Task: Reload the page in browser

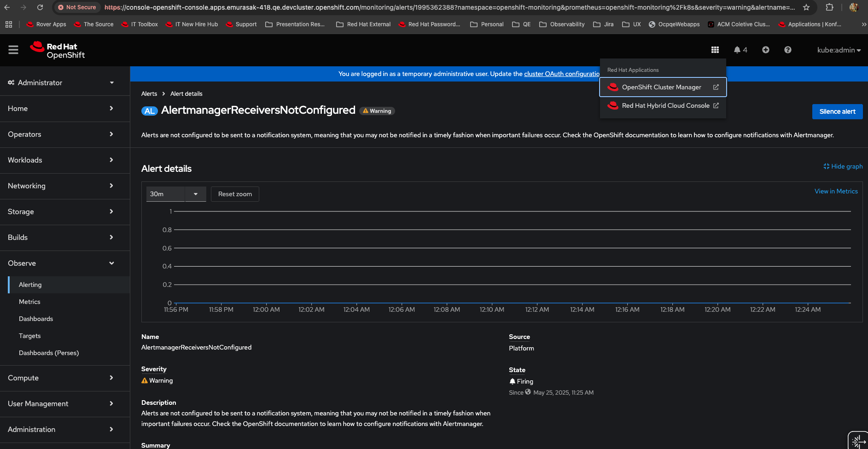Action: pos(40,7)
